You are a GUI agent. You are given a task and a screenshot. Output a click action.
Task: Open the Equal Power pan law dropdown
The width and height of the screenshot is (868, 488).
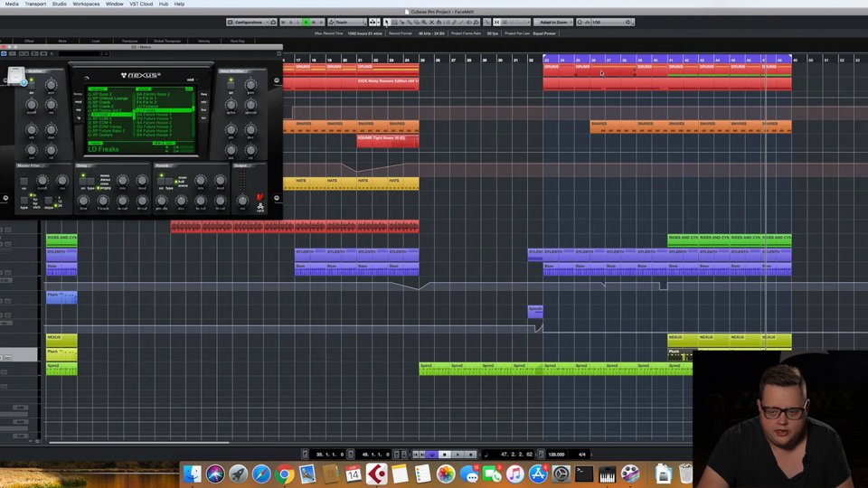tap(544, 33)
